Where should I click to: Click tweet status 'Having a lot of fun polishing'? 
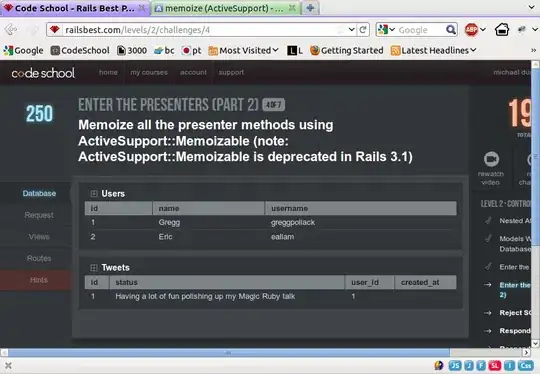pyautogui.click(x=205, y=297)
